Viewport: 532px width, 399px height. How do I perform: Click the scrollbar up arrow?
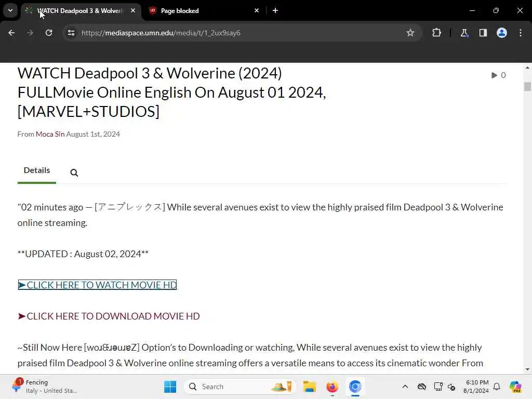point(527,68)
